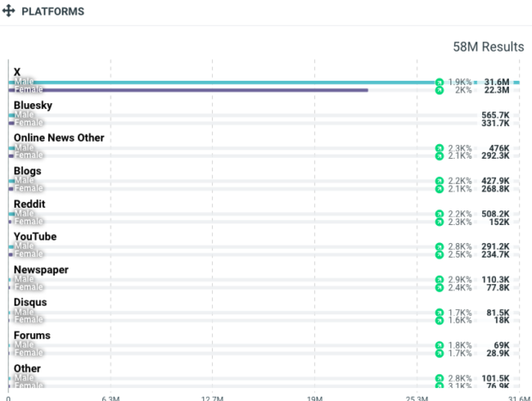Select the Newspaper platform label
532x401 pixels.
40,270
